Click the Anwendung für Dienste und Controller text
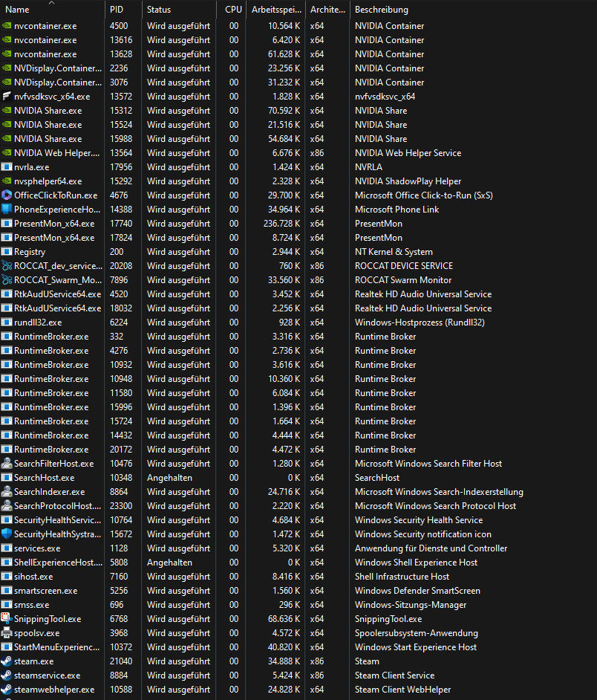 [431, 548]
